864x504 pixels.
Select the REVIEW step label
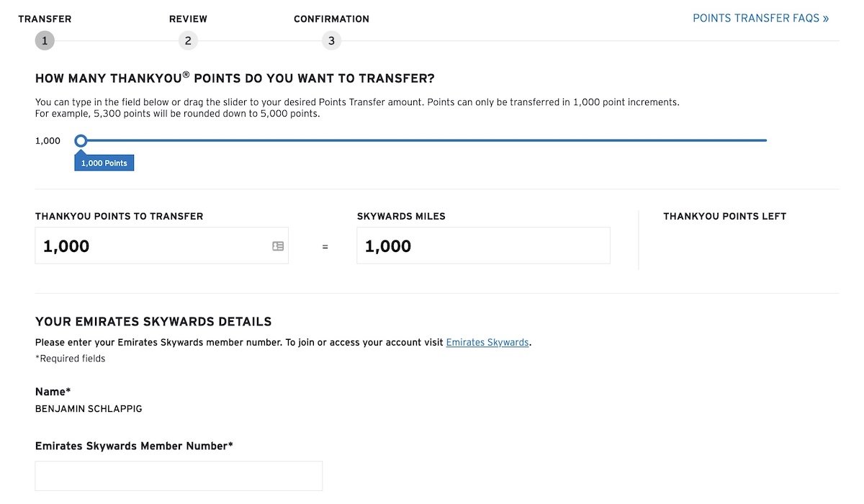click(188, 19)
